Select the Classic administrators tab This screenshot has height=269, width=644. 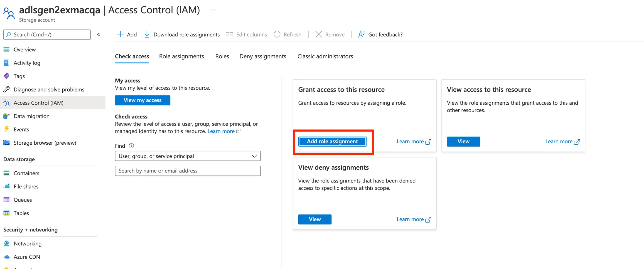coord(325,56)
